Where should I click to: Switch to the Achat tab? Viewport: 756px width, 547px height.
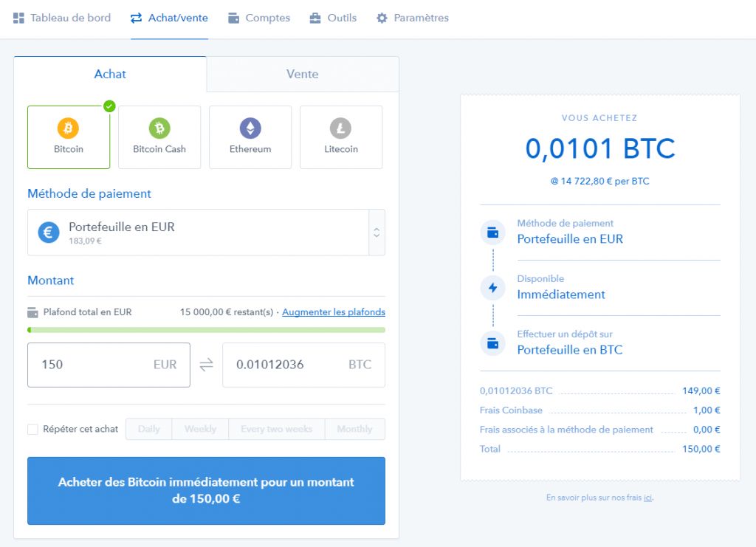tap(110, 75)
